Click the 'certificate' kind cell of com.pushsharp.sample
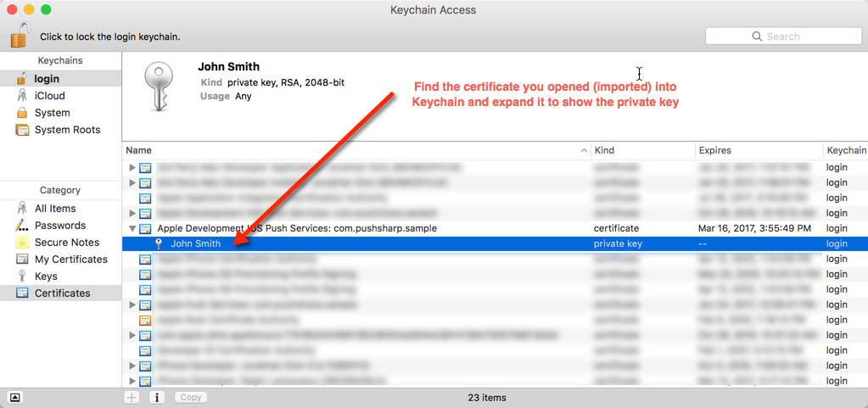Screen dimensions: 868x408 tap(616, 228)
